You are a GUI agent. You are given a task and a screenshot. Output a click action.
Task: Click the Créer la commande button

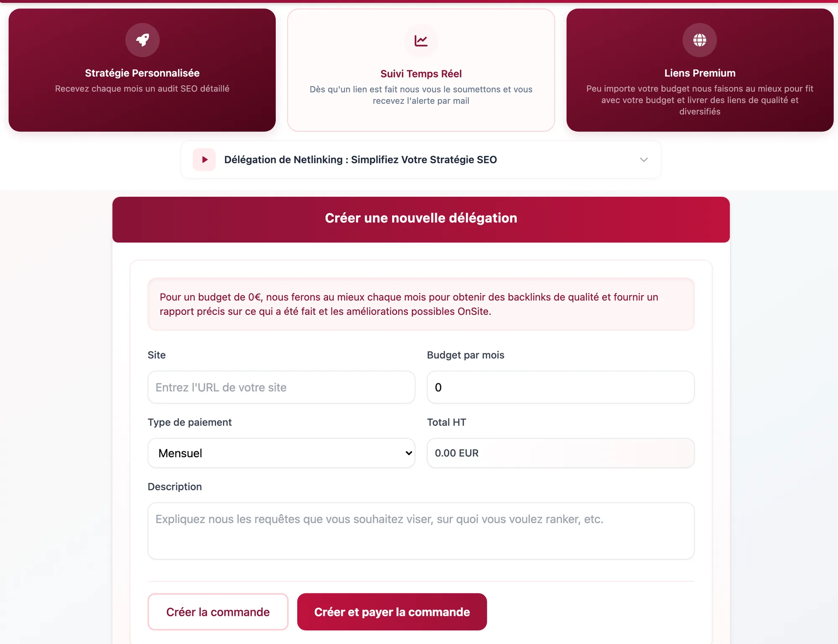coord(218,612)
